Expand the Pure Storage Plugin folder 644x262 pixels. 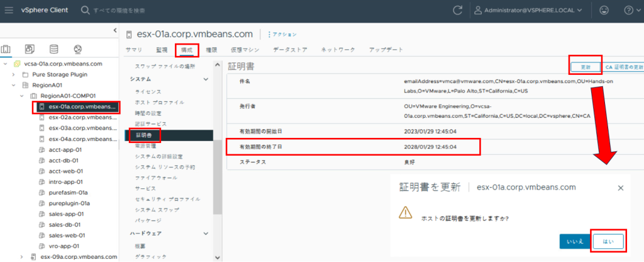coord(14,74)
